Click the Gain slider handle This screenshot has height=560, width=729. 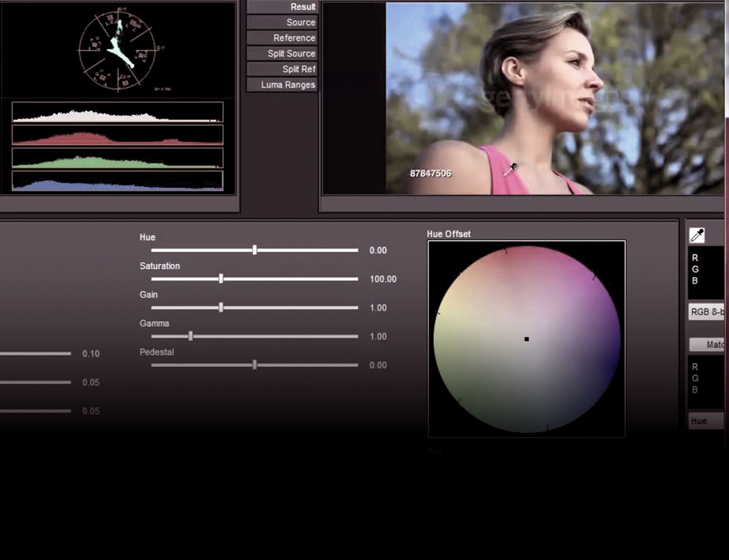tap(221, 308)
